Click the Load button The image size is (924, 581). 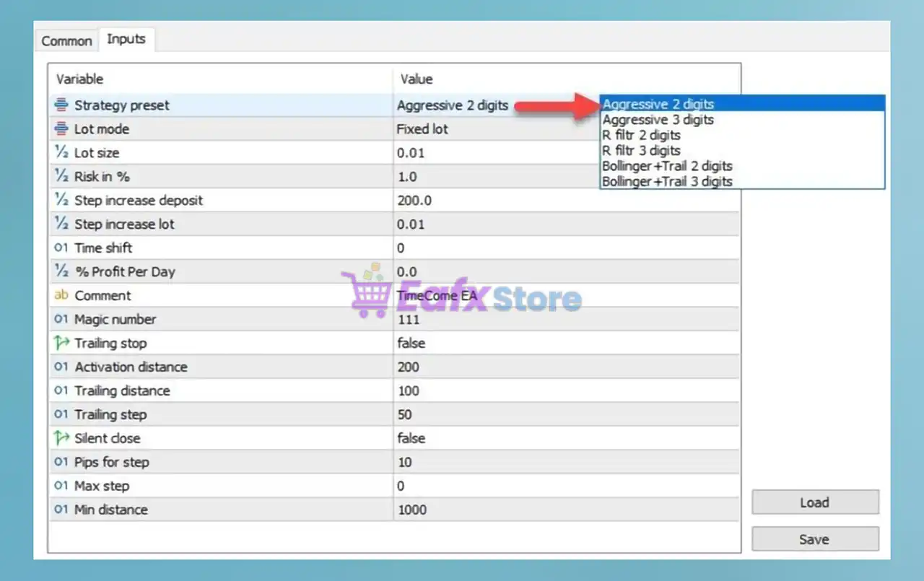coord(815,503)
